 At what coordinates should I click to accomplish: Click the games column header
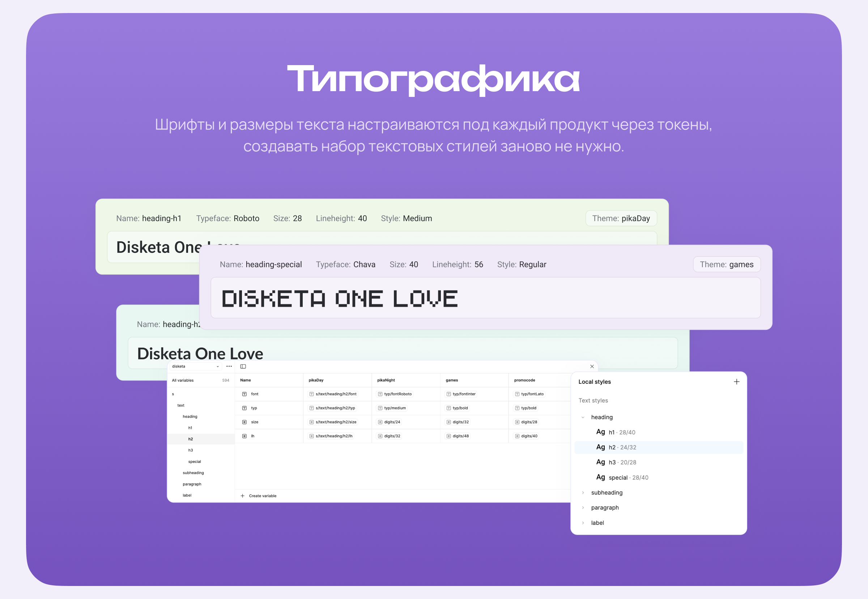click(x=452, y=380)
